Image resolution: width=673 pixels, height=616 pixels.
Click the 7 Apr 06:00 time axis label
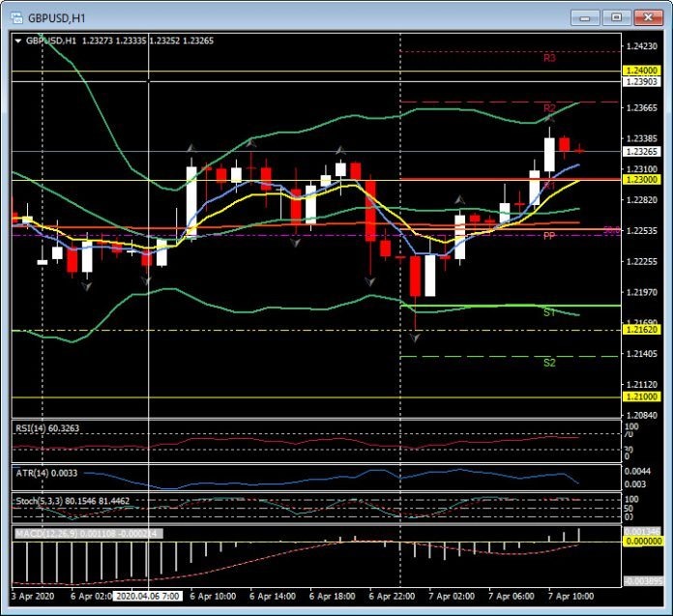tap(512, 597)
